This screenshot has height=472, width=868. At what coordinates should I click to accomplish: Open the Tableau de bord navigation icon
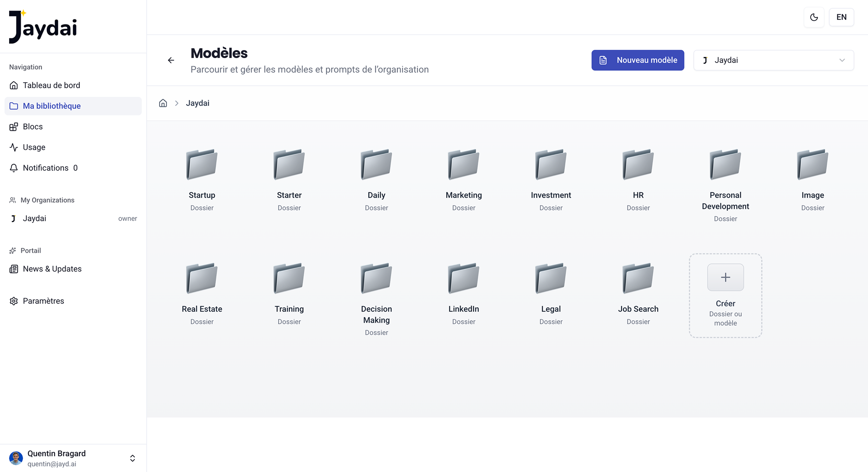click(x=14, y=85)
